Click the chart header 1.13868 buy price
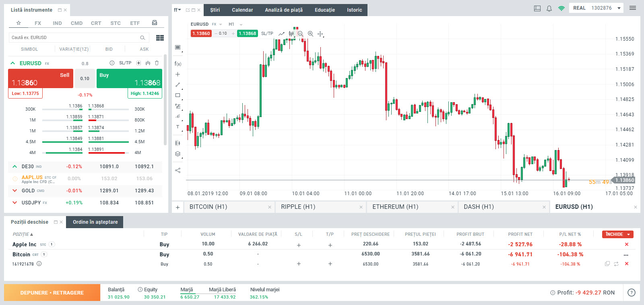The width and height of the screenshot is (644, 305). click(247, 33)
